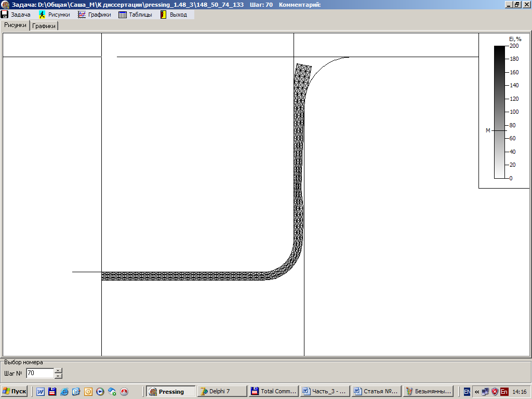Click the Ei grayscale color legend bar
Viewport: 532px width, 399px height.
point(499,112)
